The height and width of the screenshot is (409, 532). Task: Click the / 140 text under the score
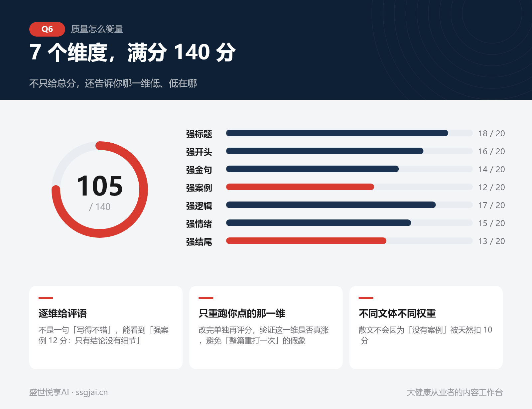pyautogui.click(x=100, y=207)
